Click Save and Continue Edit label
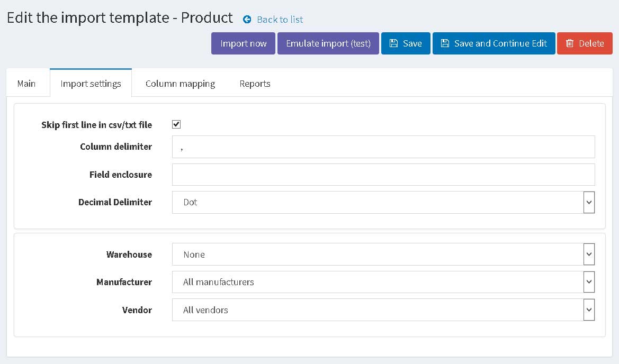Screen dimensions: 619x364 pos(500,43)
